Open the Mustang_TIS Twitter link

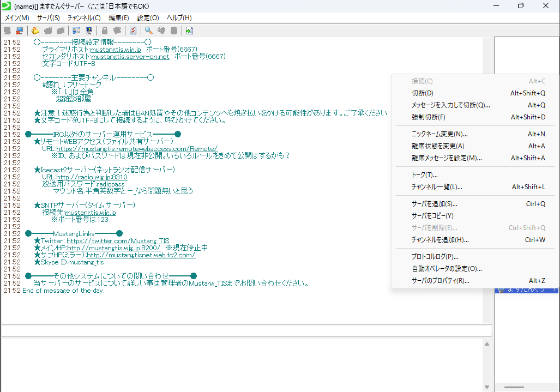118,240
